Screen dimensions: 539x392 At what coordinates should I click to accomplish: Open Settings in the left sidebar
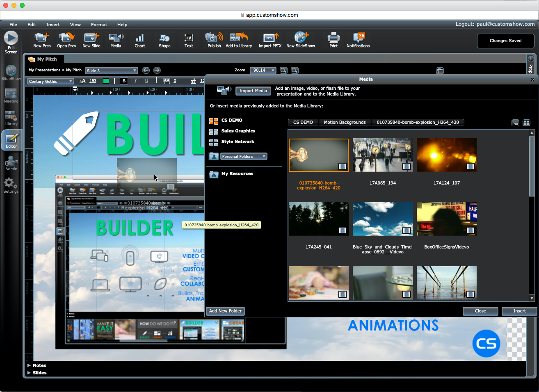(11, 185)
